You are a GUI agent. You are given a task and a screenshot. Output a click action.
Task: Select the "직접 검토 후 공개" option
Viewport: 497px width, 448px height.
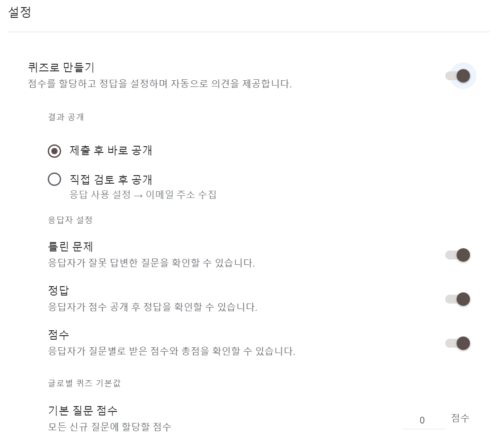pyautogui.click(x=54, y=180)
